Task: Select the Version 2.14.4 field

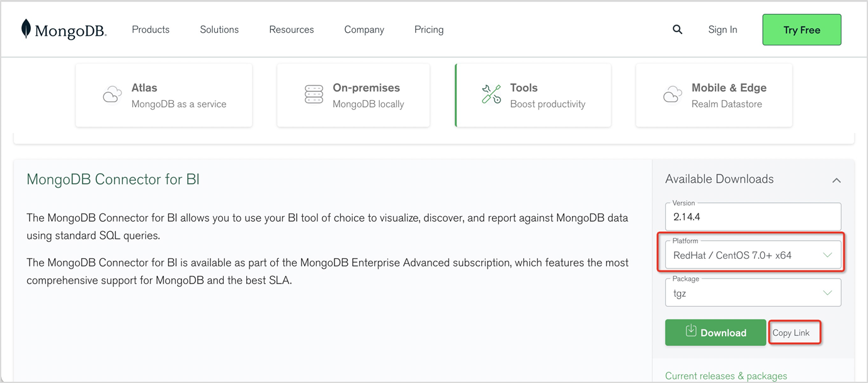Action: pyautogui.click(x=753, y=217)
